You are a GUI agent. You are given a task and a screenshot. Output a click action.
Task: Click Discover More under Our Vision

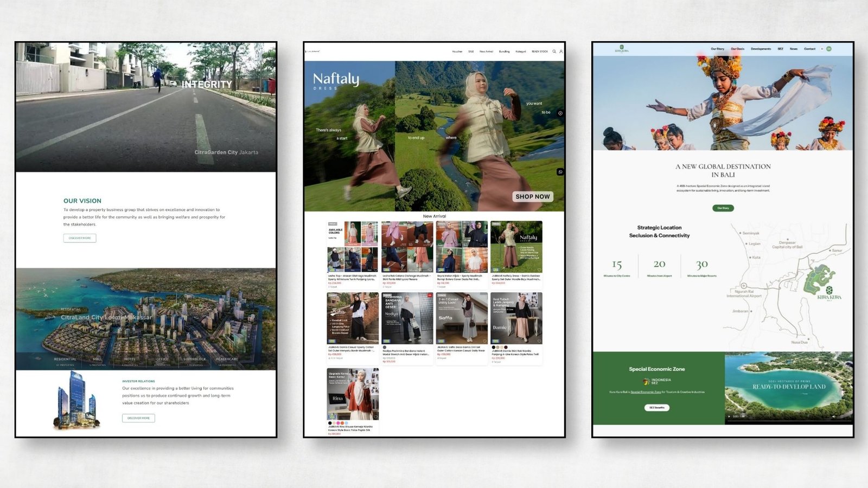(80, 238)
